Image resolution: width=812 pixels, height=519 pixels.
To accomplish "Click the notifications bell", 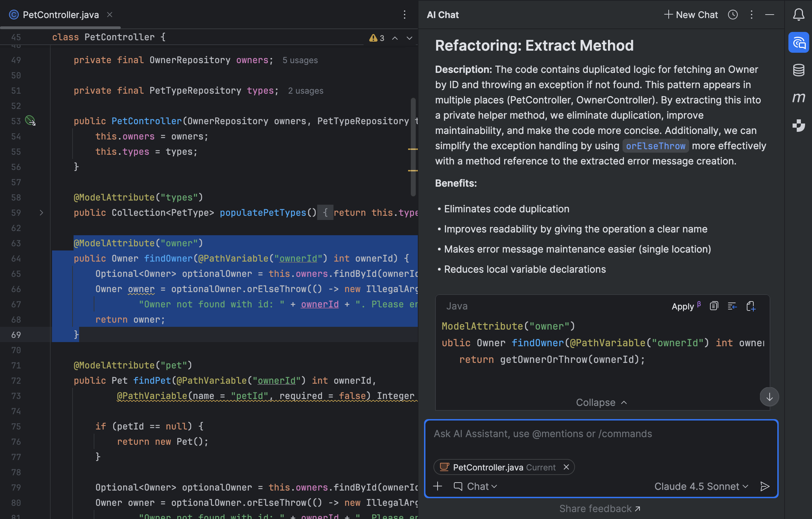I will coord(799,15).
